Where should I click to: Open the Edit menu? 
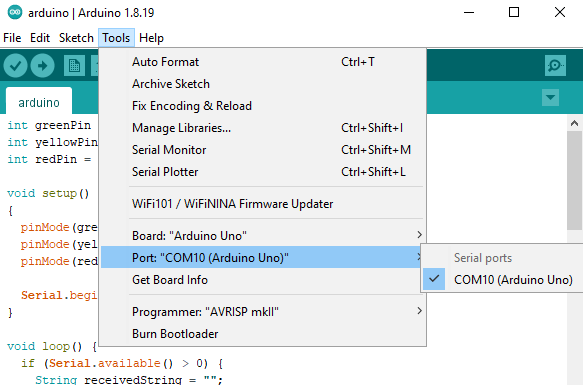[x=40, y=38]
